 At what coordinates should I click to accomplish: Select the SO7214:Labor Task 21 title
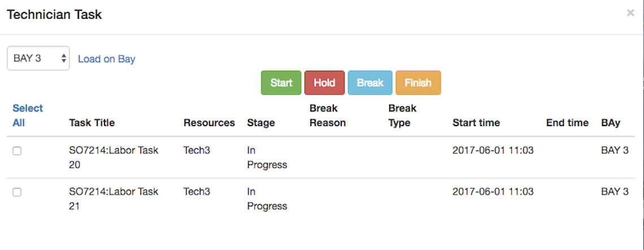[114, 199]
